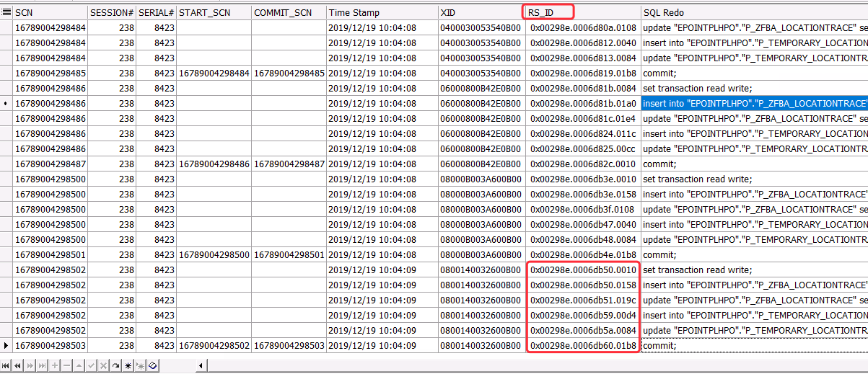Image resolution: width=868 pixels, height=374 pixels.
Task: Click the SERIAL# column header
Action: 156,12
